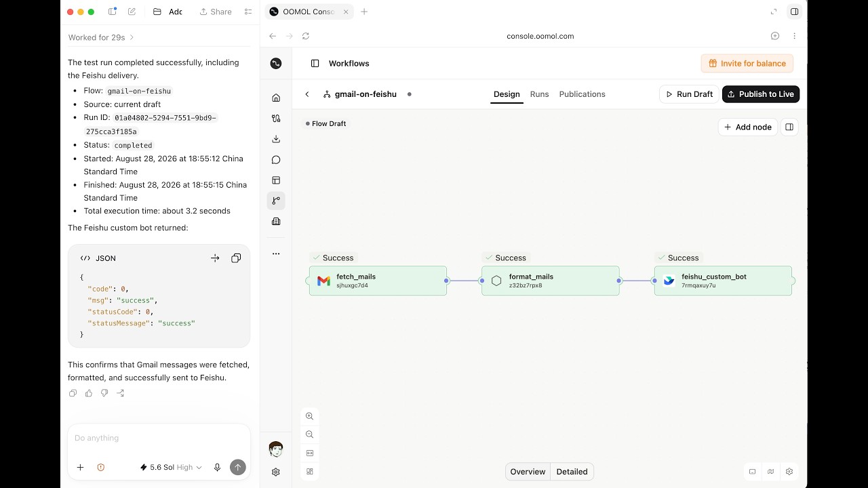868x488 pixels.
Task: Open the Adc project folder selector
Action: (167, 12)
